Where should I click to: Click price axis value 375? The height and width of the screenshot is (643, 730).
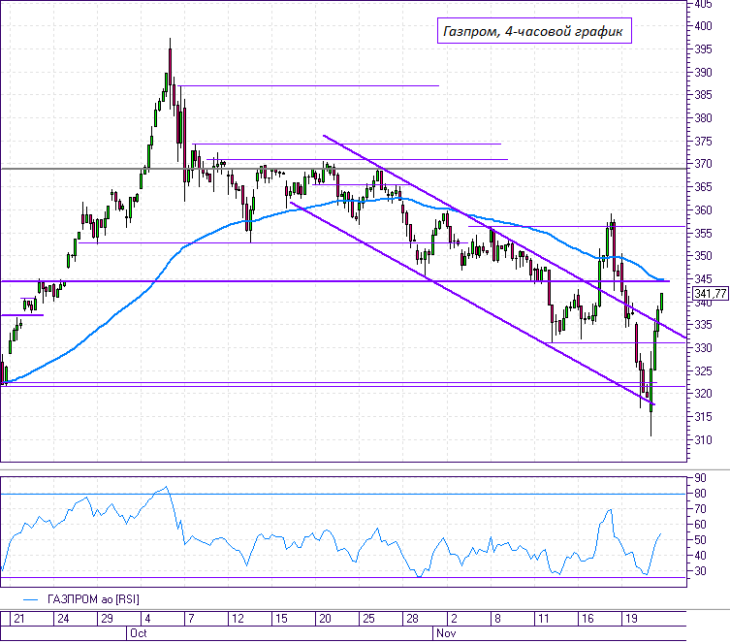coord(703,142)
